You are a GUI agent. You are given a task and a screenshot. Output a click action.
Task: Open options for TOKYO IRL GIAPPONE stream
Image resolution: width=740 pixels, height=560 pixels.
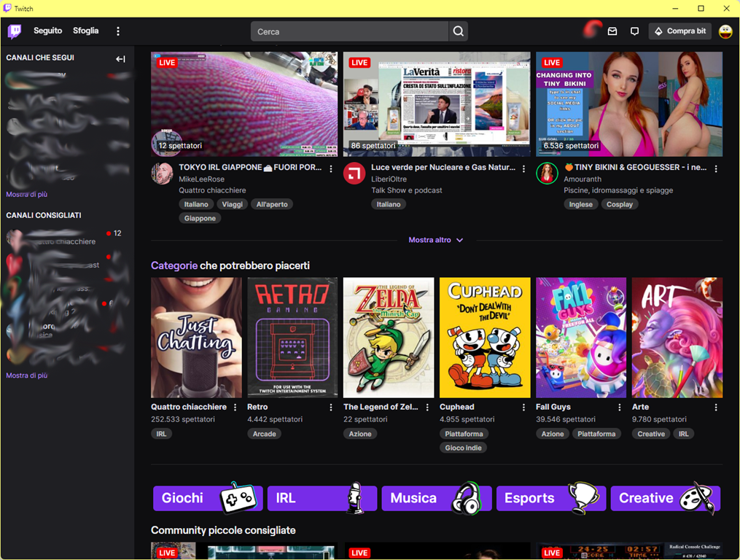[331, 168]
